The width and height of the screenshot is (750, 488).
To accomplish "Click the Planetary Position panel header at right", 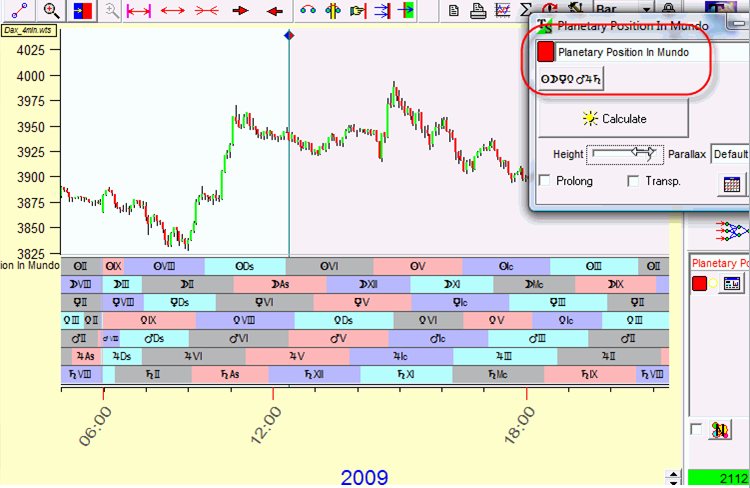I will pyautogui.click(x=720, y=263).
